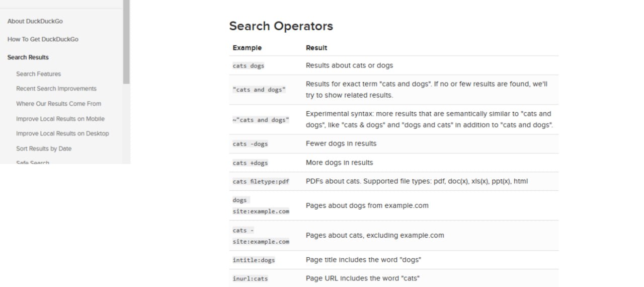Click the Example column header
This screenshot has height=287, width=644.
[247, 48]
